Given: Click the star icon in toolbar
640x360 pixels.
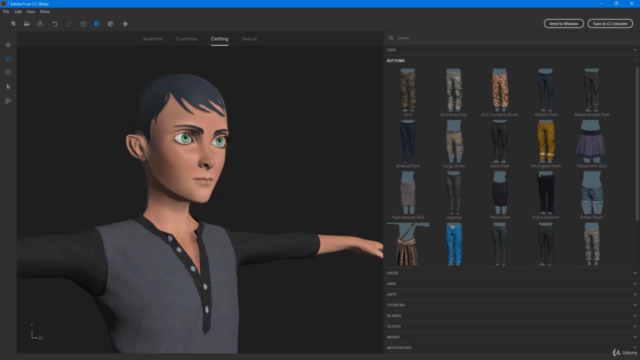Looking at the screenshot, I should pyautogui.click(x=125, y=24).
